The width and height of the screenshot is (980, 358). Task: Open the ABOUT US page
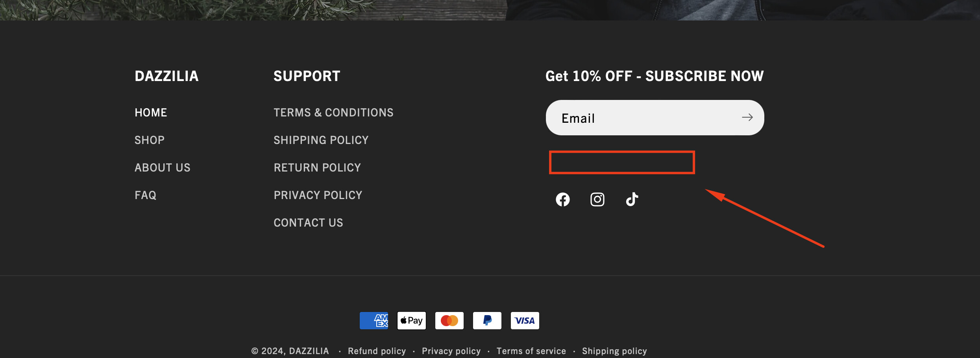(163, 168)
